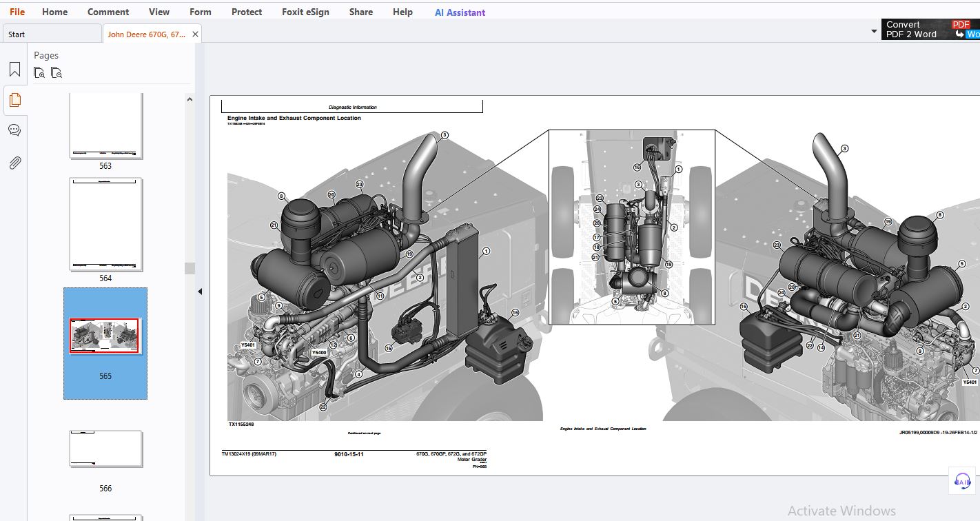
Task: Open the Foxit eSign tab
Action: coord(305,12)
